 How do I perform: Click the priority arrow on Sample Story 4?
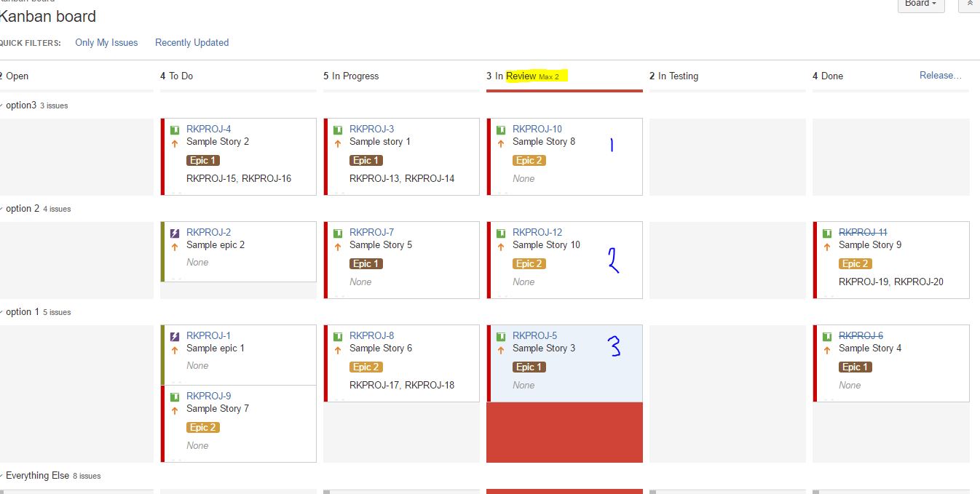pos(827,351)
